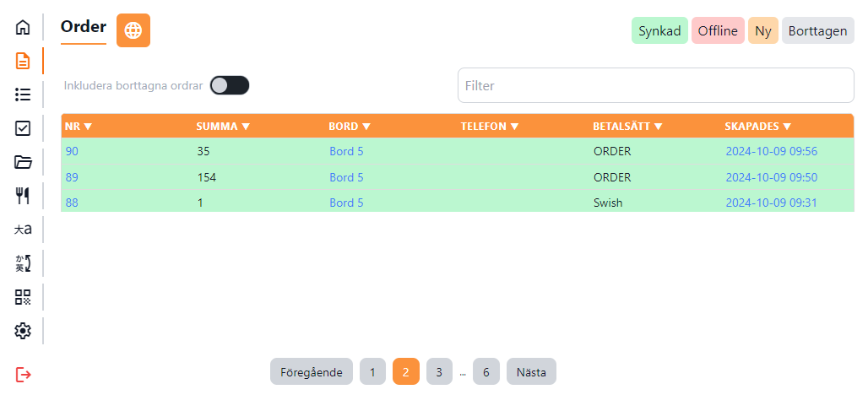This screenshot has width=868, height=411.
Task: Go to page 6 of orders
Action: (486, 372)
